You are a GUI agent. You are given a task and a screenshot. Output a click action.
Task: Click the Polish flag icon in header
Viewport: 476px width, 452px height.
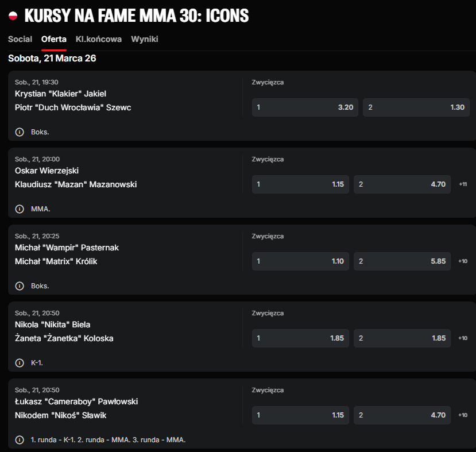pos(13,16)
